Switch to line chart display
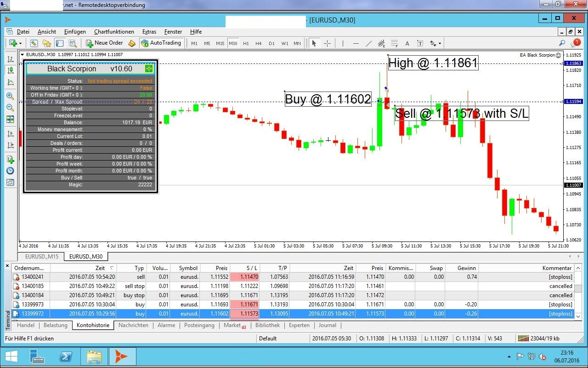Viewport: 588px width, 368px height. (x=10, y=82)
